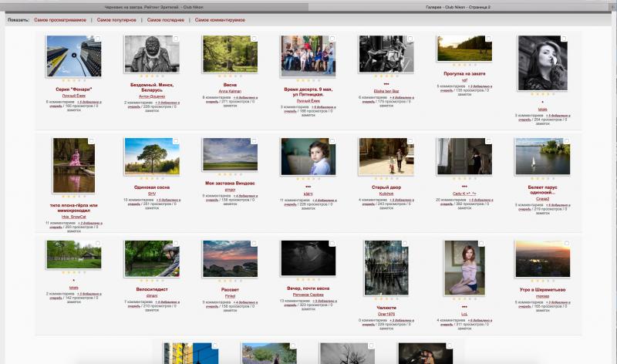
Task: Open the sailboat on lake photo thumbnail
Action: pos(543,157)
